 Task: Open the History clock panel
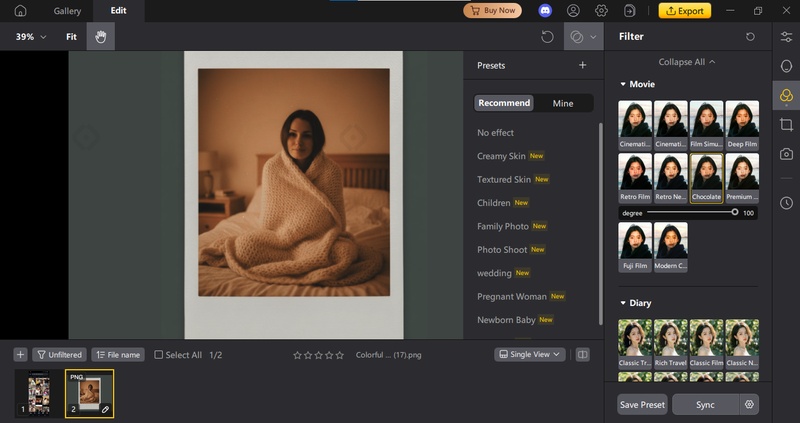(787, 203)
